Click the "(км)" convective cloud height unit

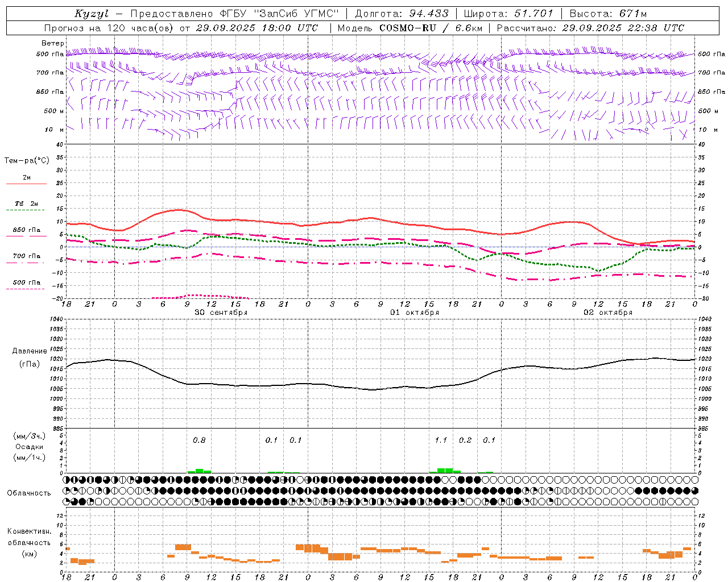(x=30, y=554)
